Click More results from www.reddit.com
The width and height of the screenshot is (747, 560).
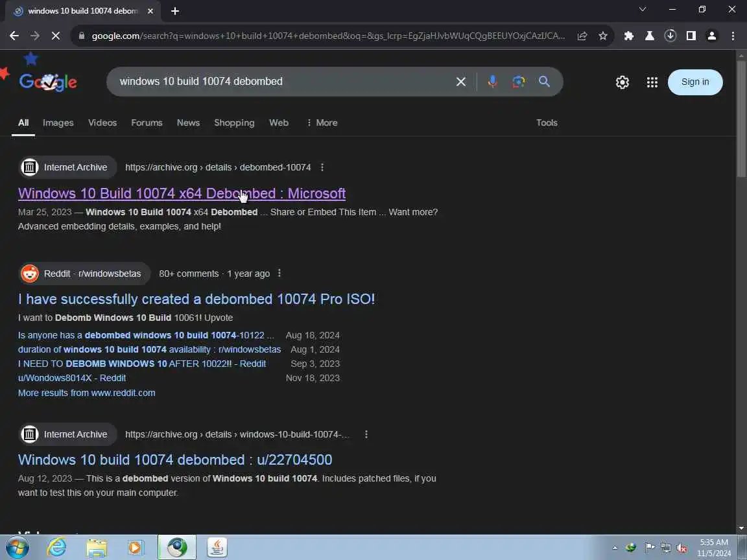point(87,393)
